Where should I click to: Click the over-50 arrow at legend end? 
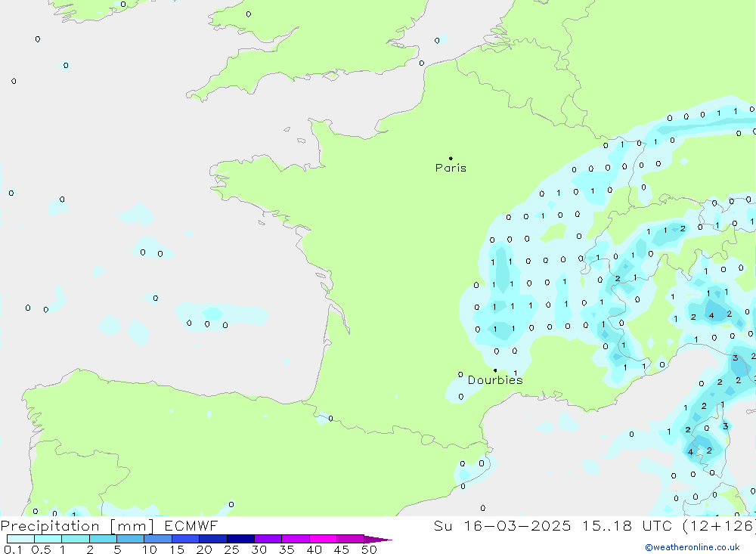[377, 539]
